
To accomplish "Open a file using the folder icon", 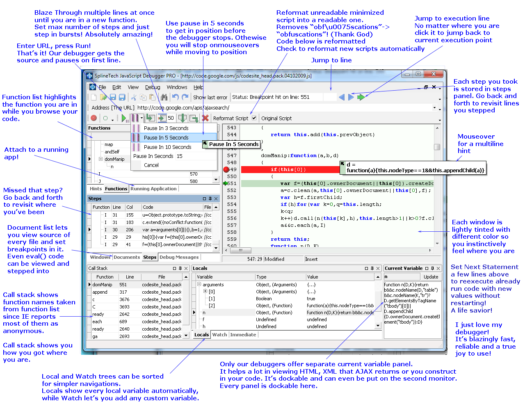I will [x=103, y=97].
